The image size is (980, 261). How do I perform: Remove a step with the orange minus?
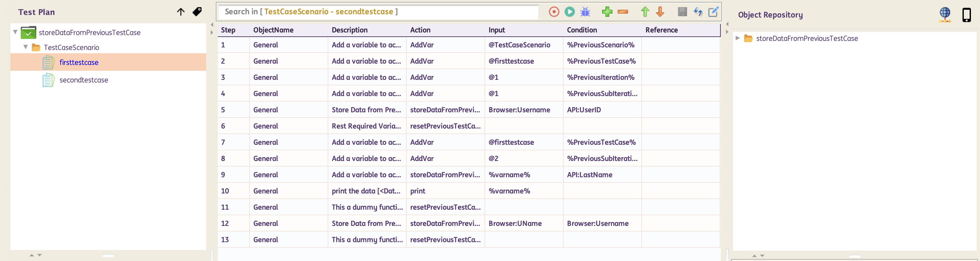point(623,12)
